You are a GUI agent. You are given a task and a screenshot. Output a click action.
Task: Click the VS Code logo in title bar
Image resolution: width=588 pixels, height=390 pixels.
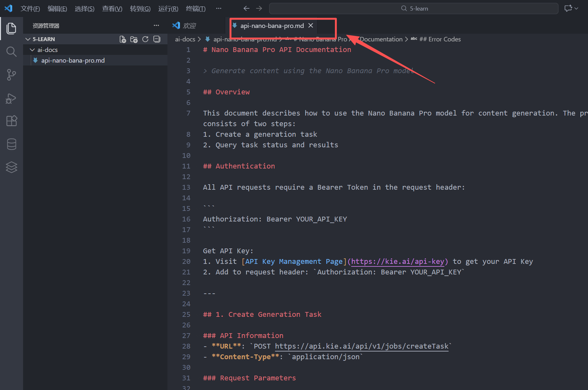pyautogui.click(x=8, y=8)
